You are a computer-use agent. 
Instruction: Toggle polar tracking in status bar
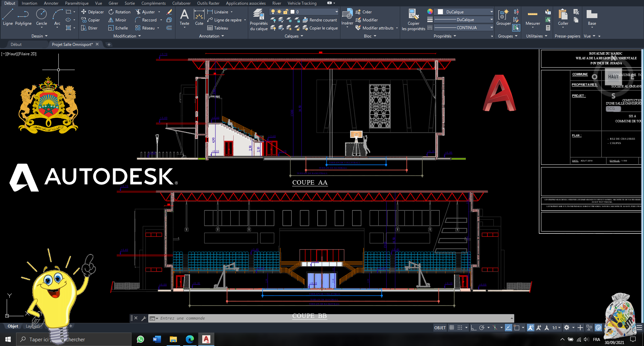(x=482, y=328)
